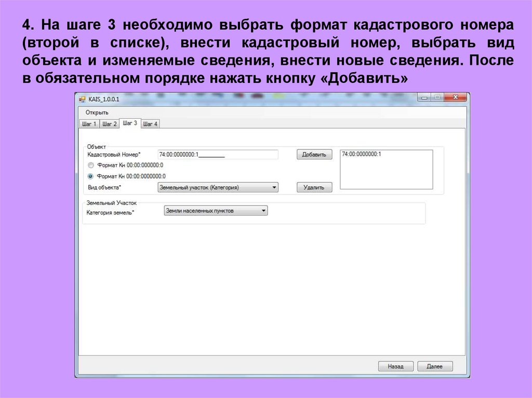Click the Назад button
The height and width of the screenshot is (398, 532).
coord(395,366)
